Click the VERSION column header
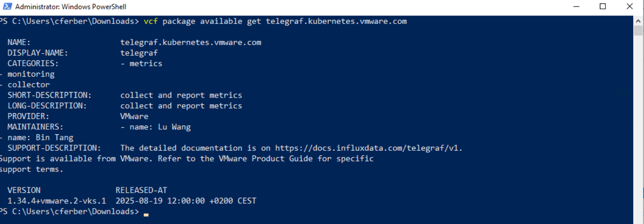This screenshot has height=224, width=644. (24, 190)
